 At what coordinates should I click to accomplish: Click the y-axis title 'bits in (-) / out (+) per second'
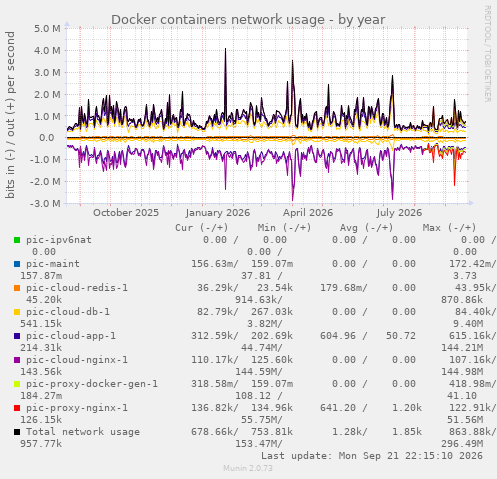(10, 115)
